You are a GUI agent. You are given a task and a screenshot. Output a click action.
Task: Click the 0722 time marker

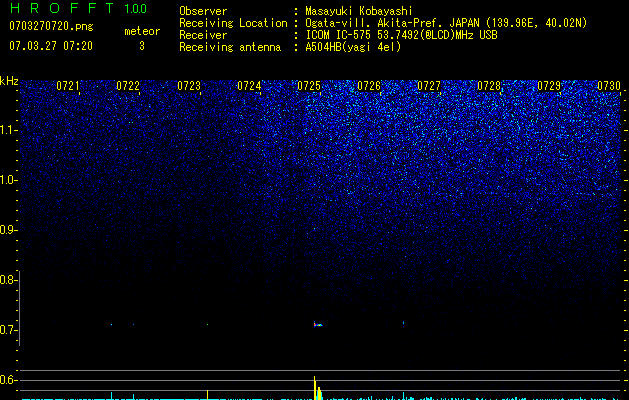(128, 86)
